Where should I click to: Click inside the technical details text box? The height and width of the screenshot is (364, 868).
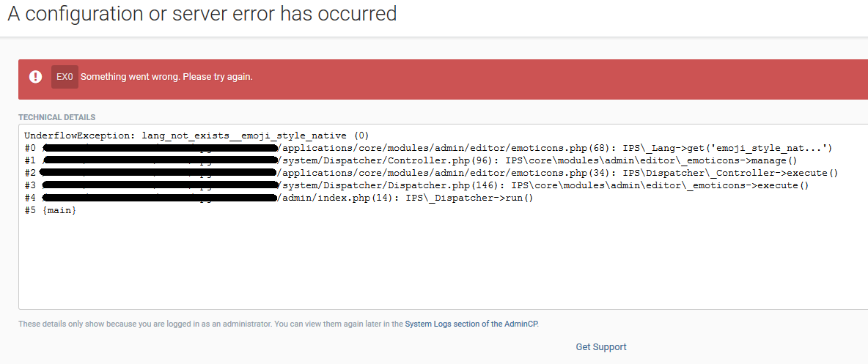443,260
